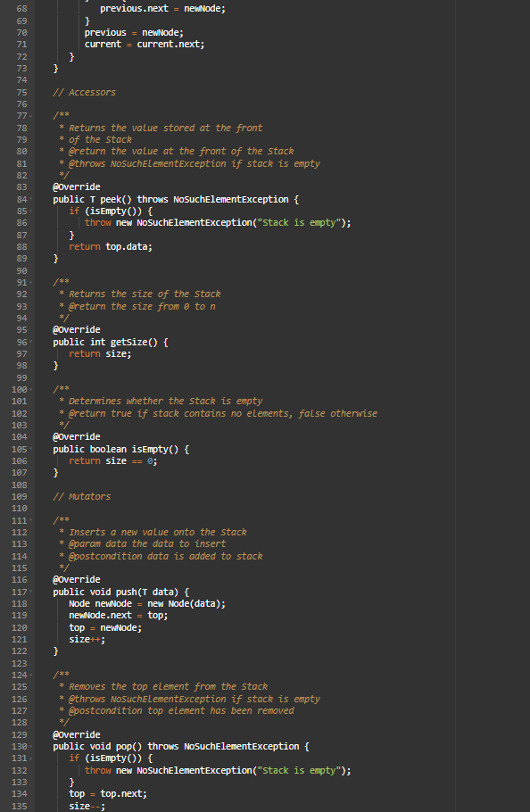This screenshot has height=812, width=530.
Task: Click the @Override annotation on line 83
Action: [x=77, y=187]
